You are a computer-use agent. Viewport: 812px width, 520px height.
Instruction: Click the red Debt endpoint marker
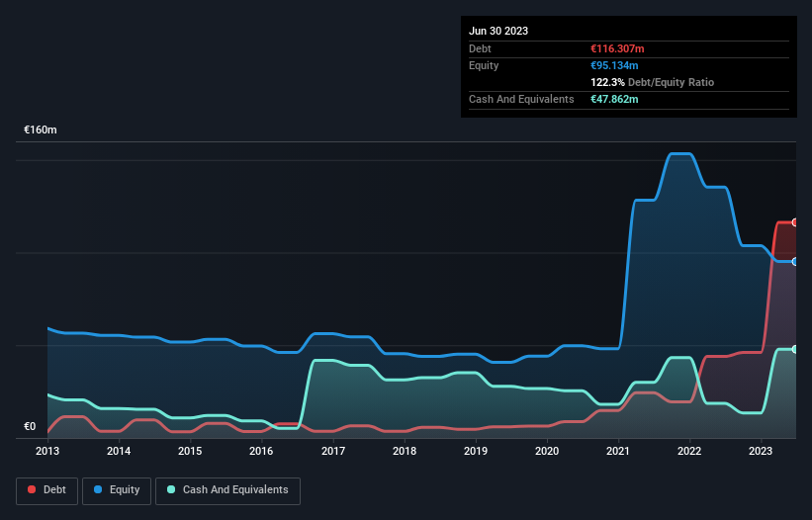(x=795, y=222)
